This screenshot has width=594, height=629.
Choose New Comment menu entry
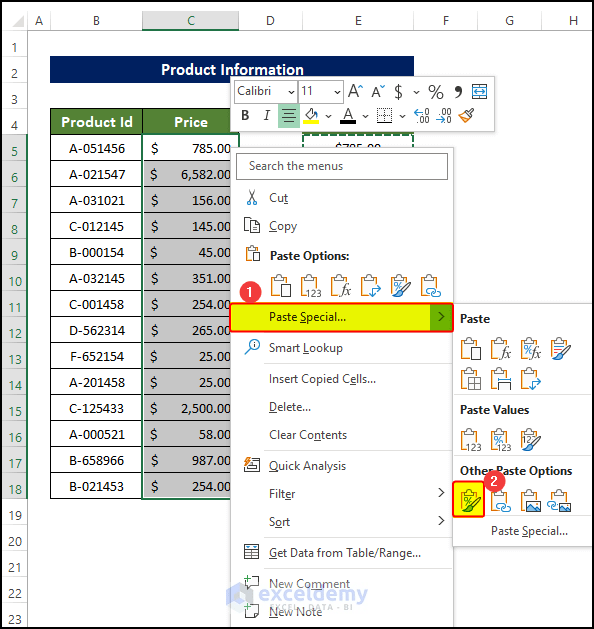click(x=342, y=584)
